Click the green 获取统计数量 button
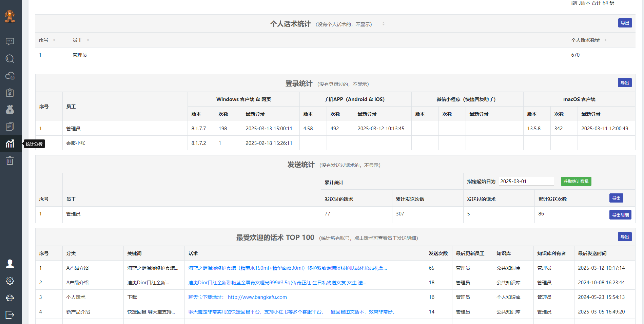The width and height of the screenshot is (644, 324). [576, 182]
